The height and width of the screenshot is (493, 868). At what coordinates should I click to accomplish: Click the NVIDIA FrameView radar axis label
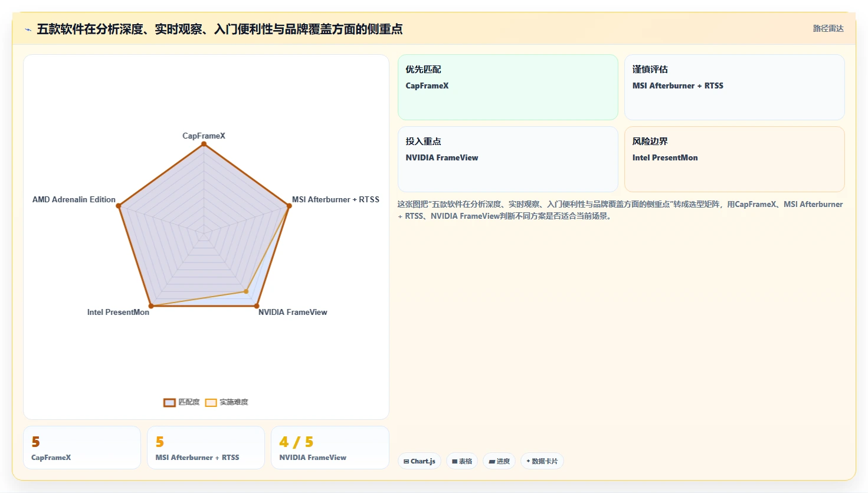coord(293,312)
